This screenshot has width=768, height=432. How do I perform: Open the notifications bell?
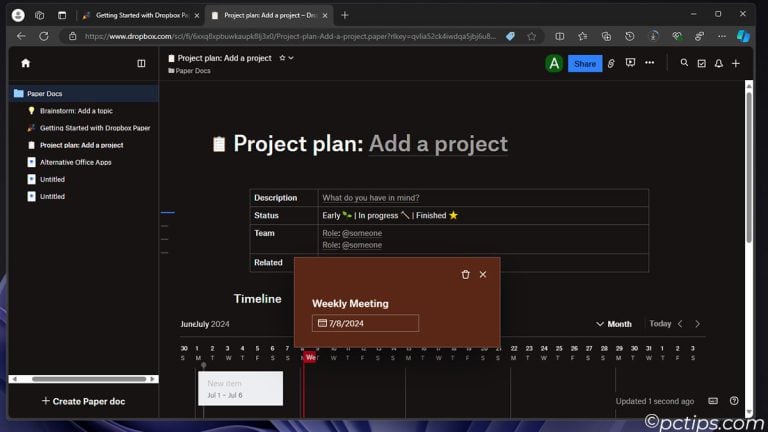pos(718,63)
